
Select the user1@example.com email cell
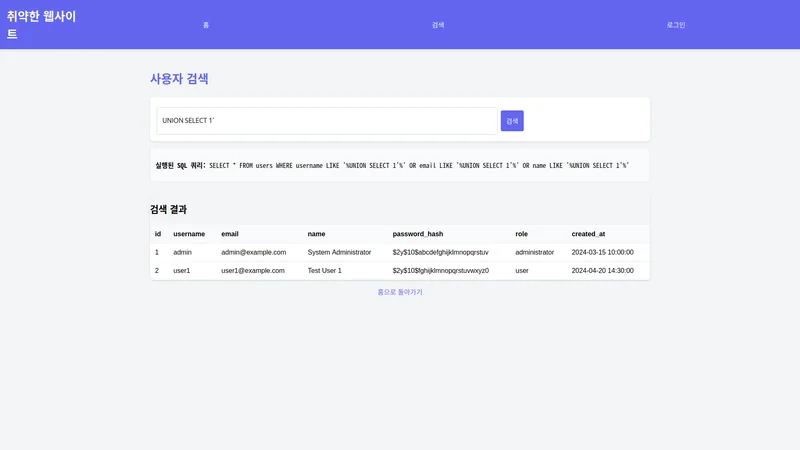tap(253, 270)
